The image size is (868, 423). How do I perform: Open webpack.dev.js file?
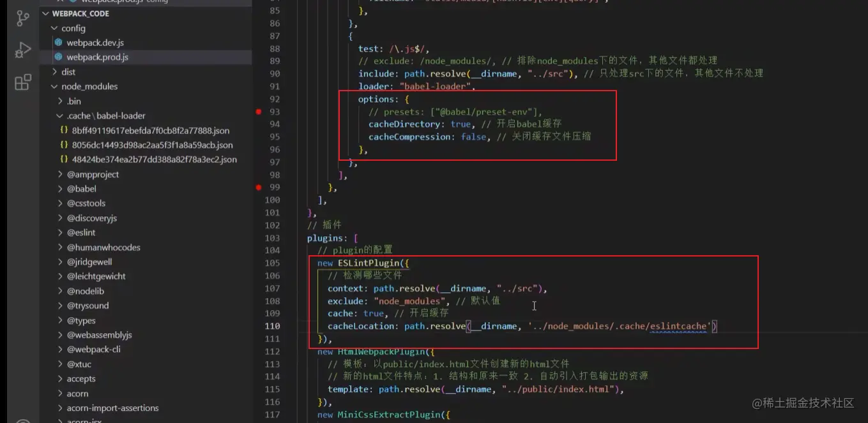(95, 43)
